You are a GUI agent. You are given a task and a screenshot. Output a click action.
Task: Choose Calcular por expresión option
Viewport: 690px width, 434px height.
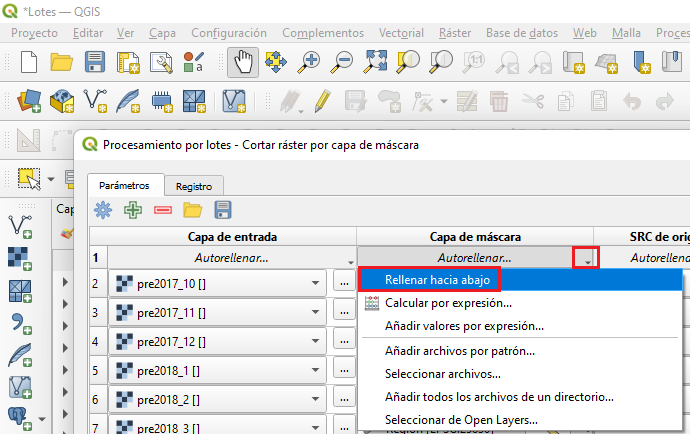pyautogui.click(x=448, y=302)
